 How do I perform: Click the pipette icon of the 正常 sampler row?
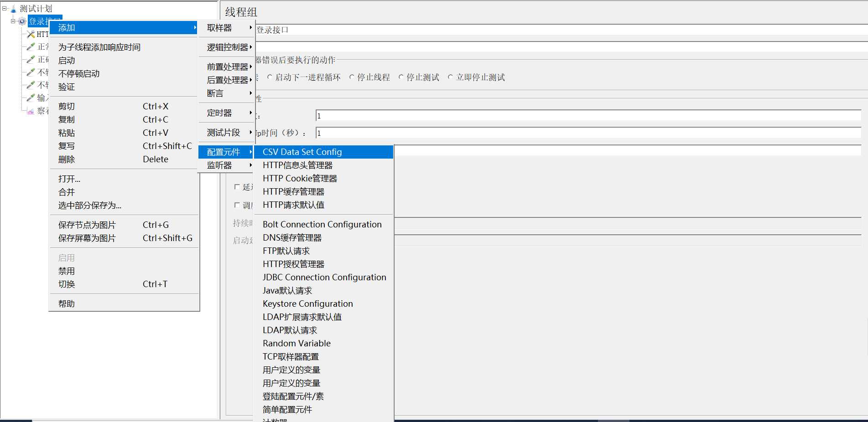[31, 46]
